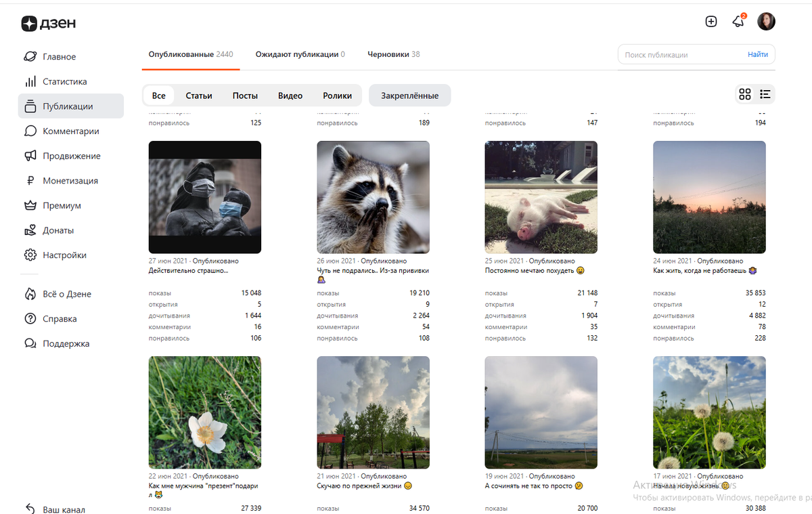Switch to list view layout
Screen dimensions: 812x514
click(765, 95)
